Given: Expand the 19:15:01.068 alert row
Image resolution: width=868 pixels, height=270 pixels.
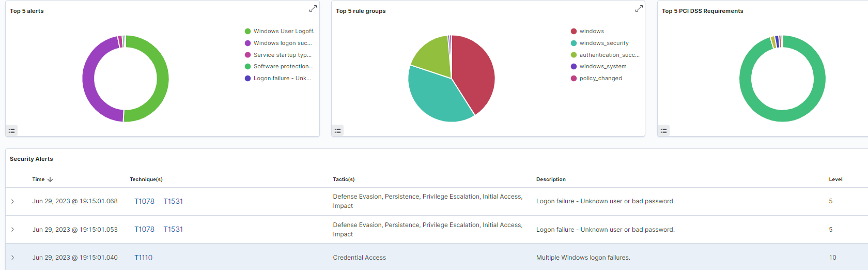Looking at the screenshot, I should tap(13, 201).
